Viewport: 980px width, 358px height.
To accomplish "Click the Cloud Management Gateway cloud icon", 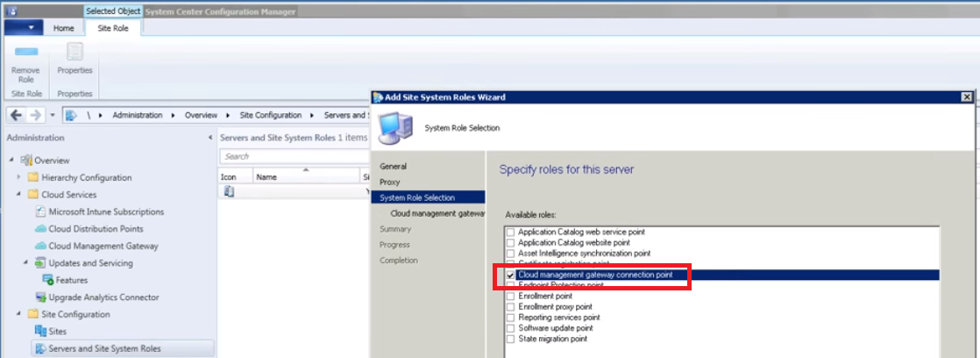I will click(x=40, y=246).
